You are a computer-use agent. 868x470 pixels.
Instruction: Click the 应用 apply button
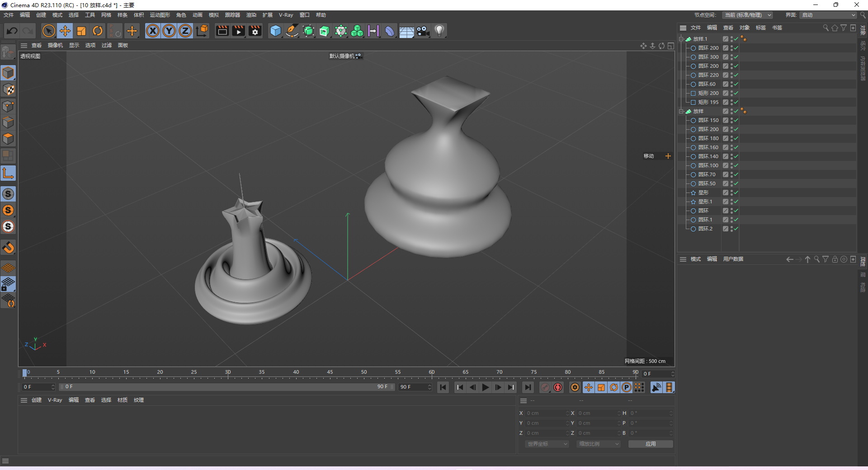(650, 444)
